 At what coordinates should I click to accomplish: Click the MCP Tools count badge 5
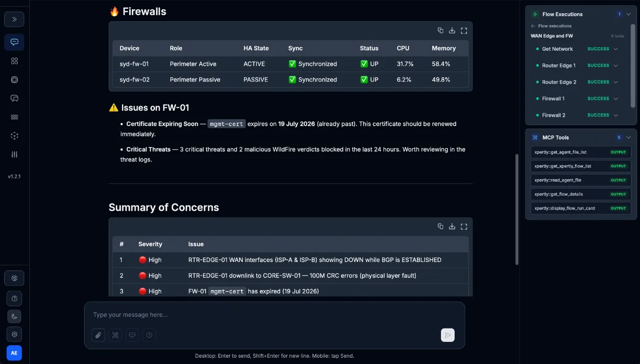[619, 138]
